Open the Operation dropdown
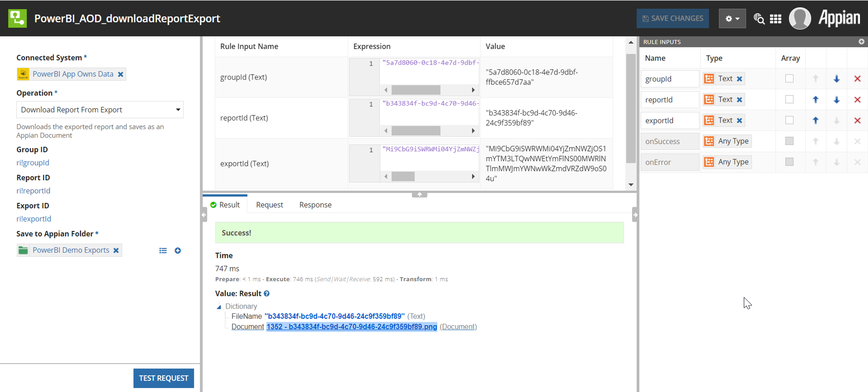Viewport: 868px width, 392px height. 100,110
